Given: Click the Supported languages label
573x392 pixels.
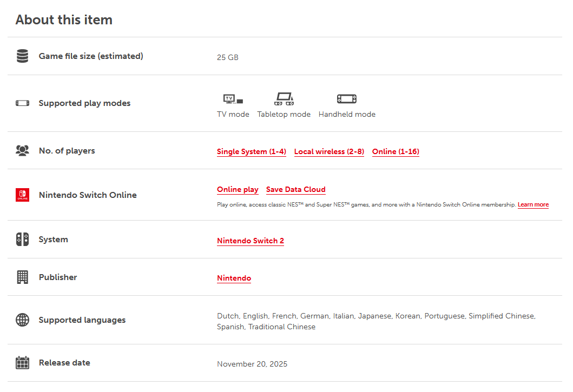Looking at the screenshot, I should point(82,320).
